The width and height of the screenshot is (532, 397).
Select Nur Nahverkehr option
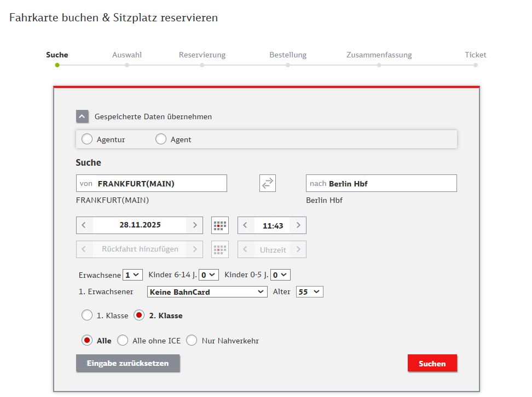click(x=192, y=341)
